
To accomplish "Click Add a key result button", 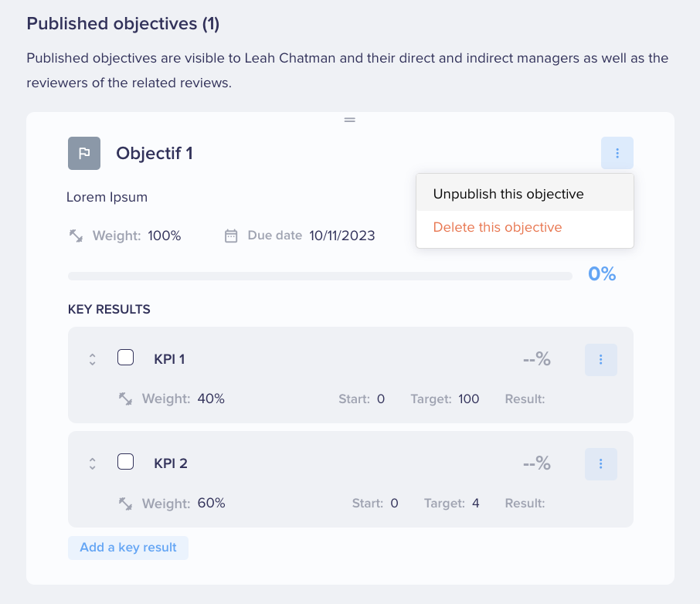I will (x=128, y=548).
